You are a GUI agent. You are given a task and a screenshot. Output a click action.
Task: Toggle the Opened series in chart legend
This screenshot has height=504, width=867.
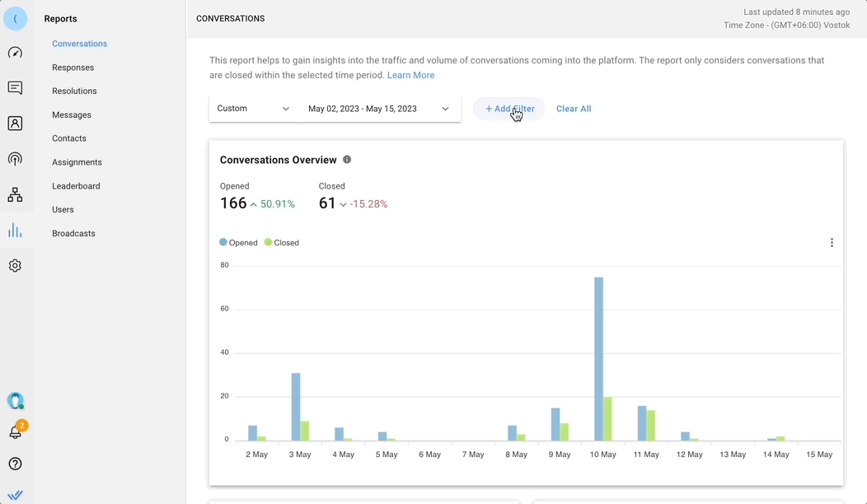coord(238,243)
